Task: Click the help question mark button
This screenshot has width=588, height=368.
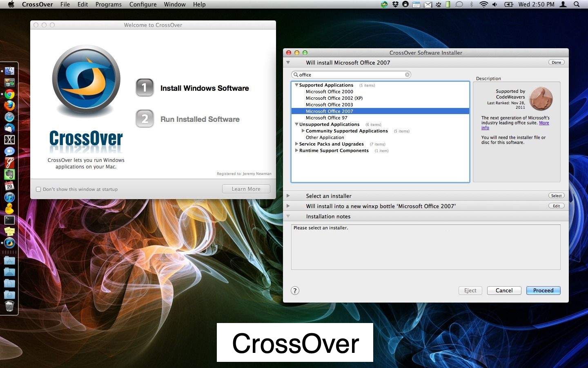Action: (x=295, y=291)
